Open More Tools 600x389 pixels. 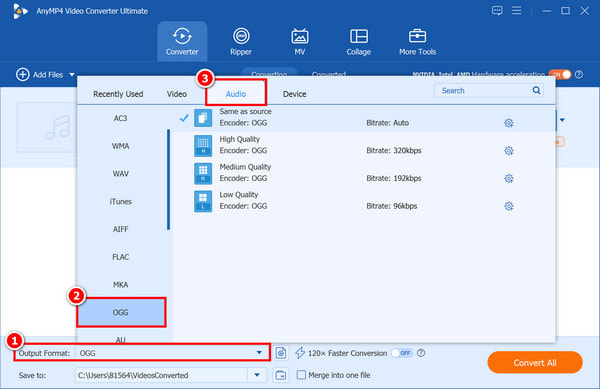[417, 41]
